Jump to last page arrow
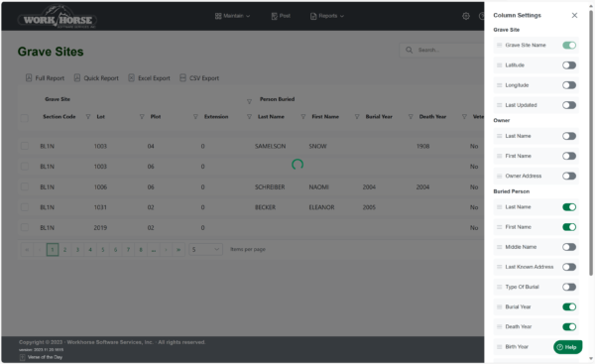This screenshot has height=364, width=595. [x=178, y=249]
